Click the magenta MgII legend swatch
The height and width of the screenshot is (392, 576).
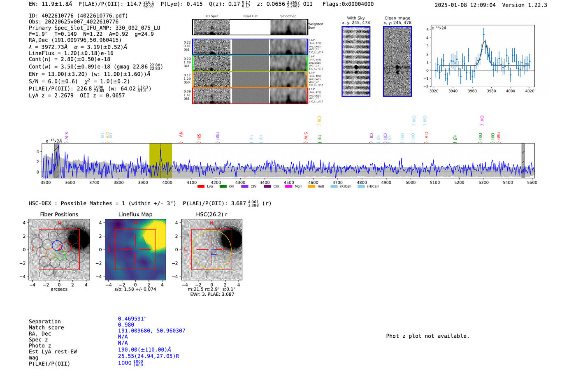[x=288, y=186]
